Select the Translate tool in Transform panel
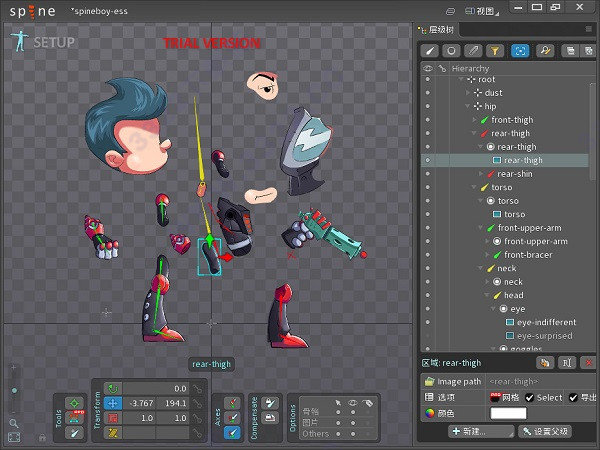 tap(113, 403)
